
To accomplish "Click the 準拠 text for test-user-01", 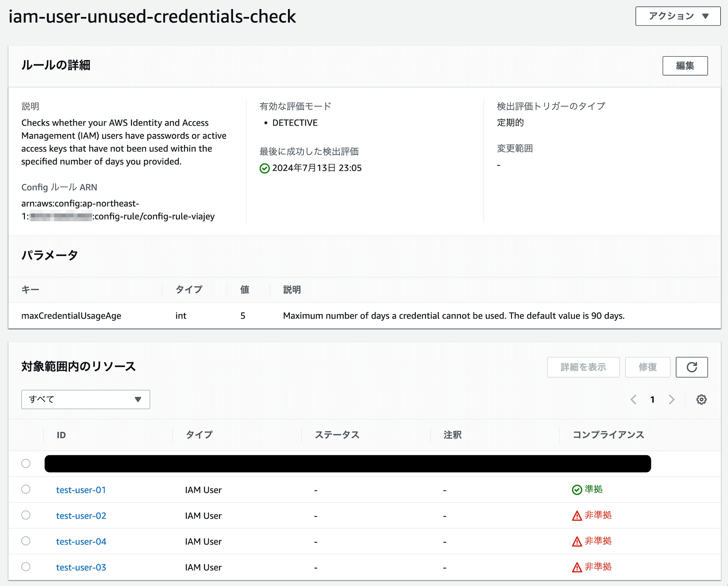I will click(x=594, y=489).
